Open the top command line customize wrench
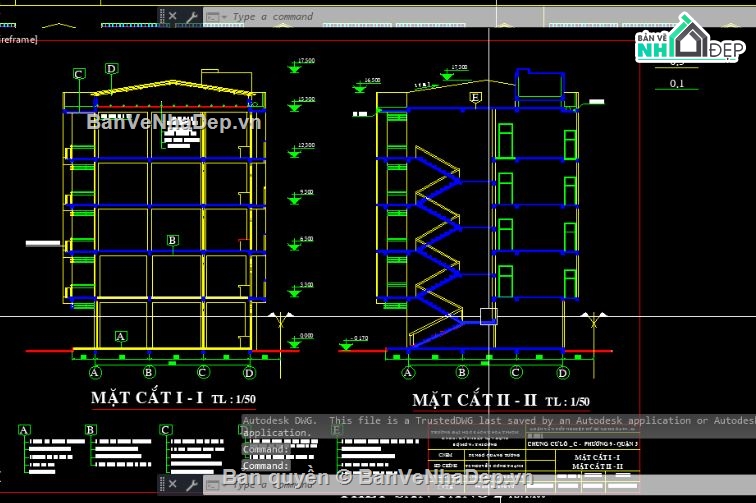This screenshot has width=756, height=503. (190, 16)
